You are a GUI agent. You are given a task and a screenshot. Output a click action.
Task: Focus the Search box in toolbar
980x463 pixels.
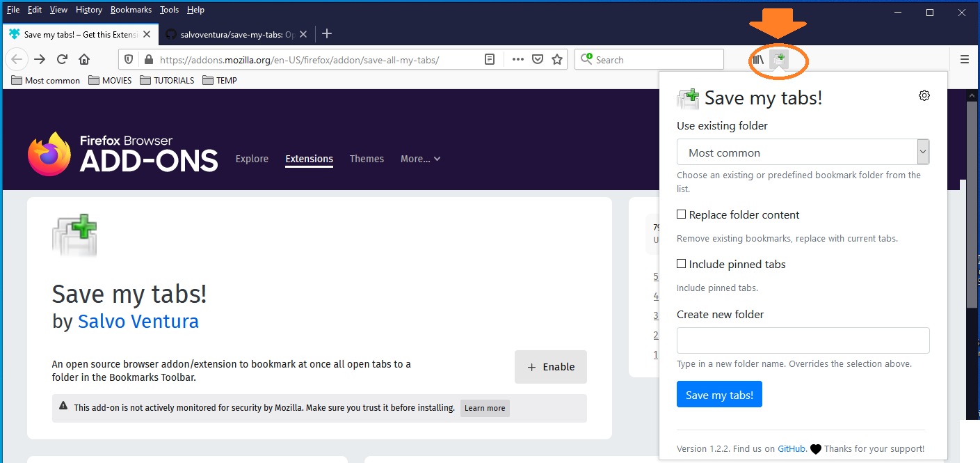pyautogui.click(x=649, y=59)
